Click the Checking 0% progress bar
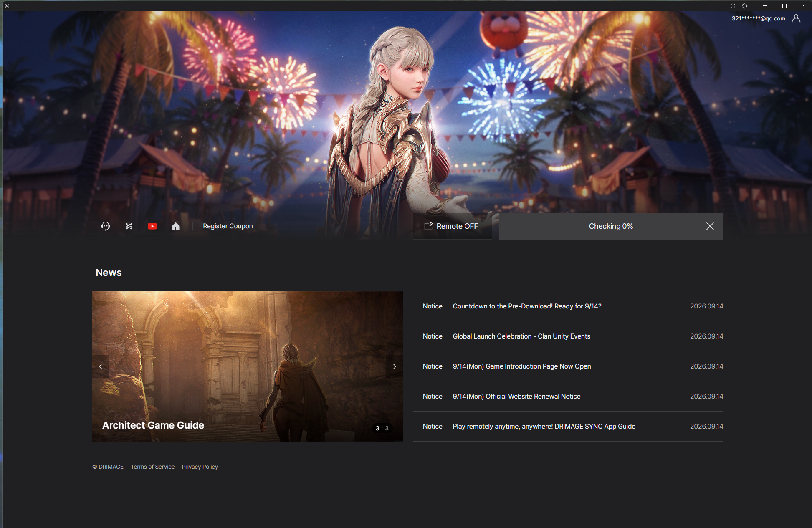This screenshot has width=812, height=528. (611, 226)
